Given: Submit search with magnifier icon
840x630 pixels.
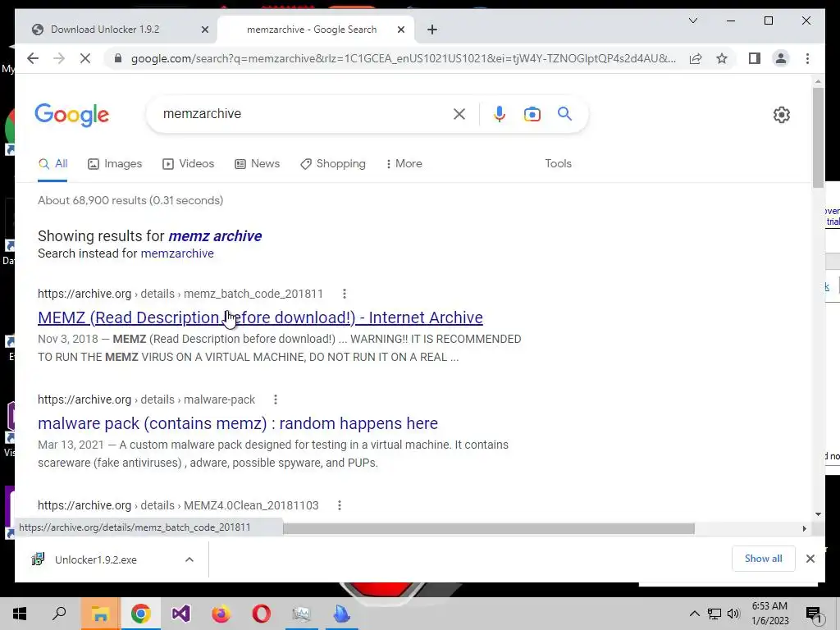Looking at the screenshot, I should click(564, 113).
